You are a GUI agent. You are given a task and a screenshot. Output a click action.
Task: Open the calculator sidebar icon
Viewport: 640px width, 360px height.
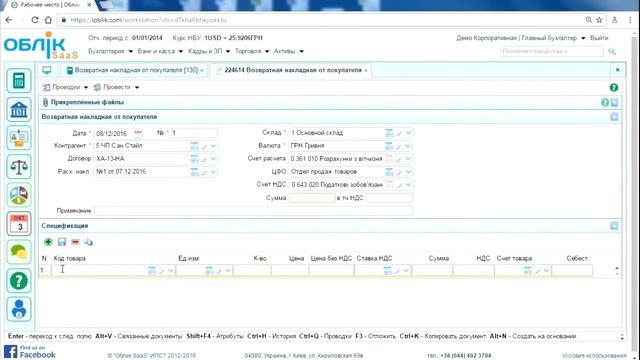[19, 80]
